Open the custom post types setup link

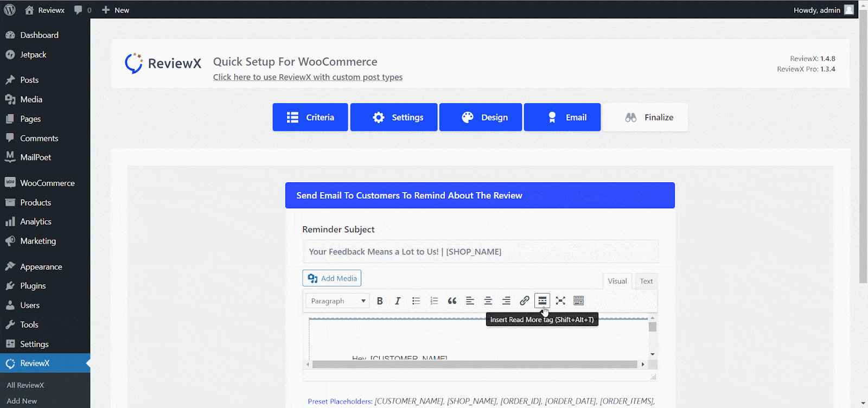tap(308, 77)
